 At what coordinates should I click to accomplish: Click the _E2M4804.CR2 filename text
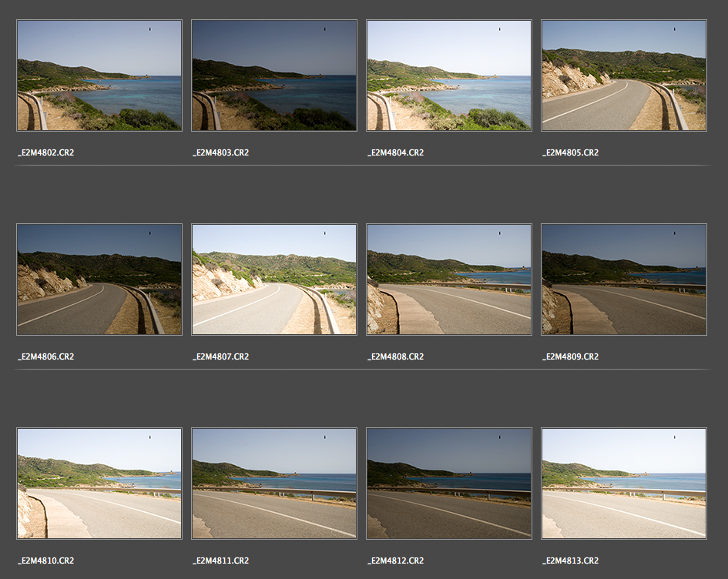click(x=395, y=152)
